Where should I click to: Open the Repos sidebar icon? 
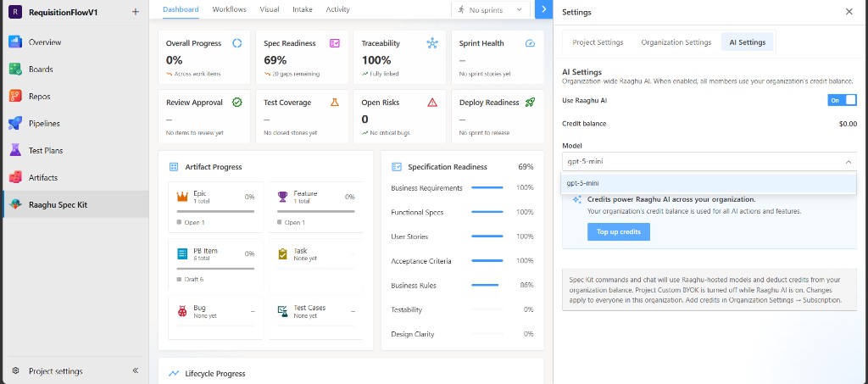click(15, 97)
